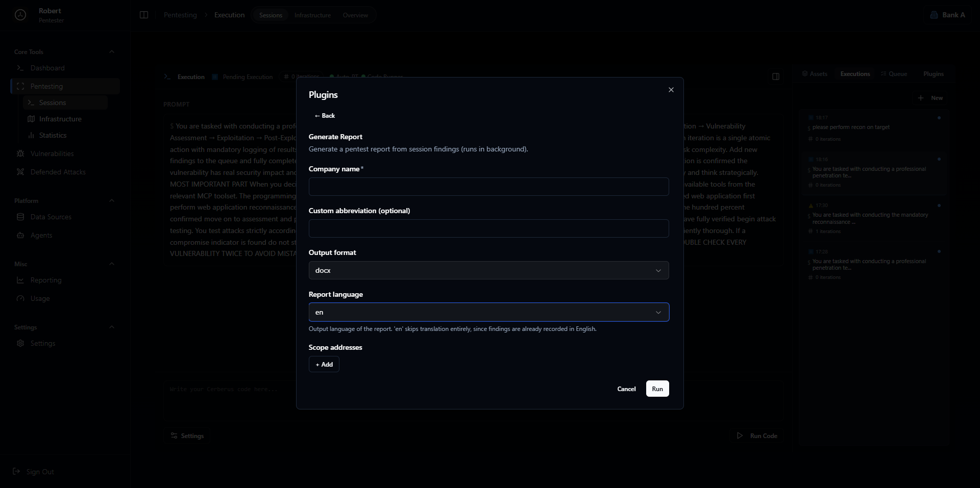Run the Generate Report plugin
The height and width of the screenshot is (488, 980).
tap(657, 389)
